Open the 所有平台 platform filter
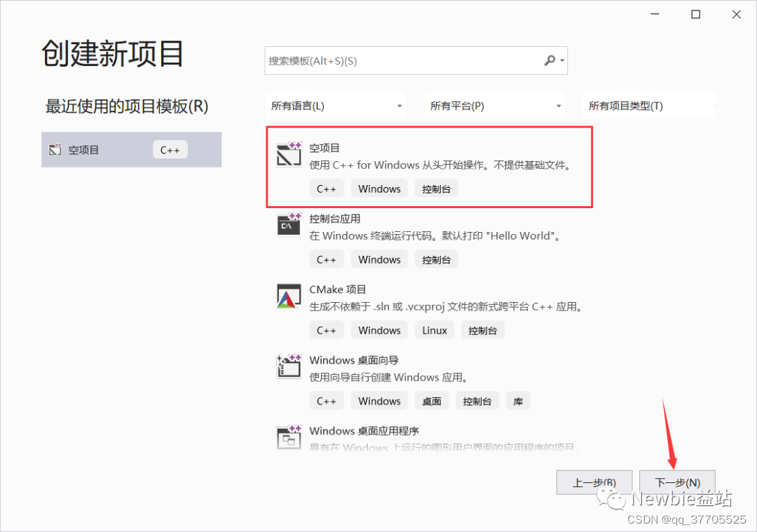The height and width of the screenshot is (532, 757). [x=494, y=106]
